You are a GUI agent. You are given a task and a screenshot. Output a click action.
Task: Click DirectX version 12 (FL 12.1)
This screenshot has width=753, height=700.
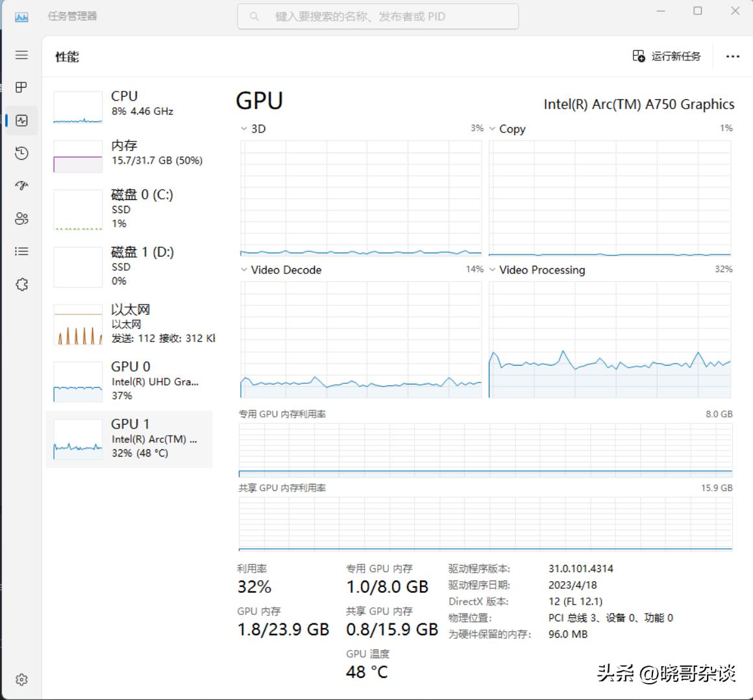click(x=575, y=601)
